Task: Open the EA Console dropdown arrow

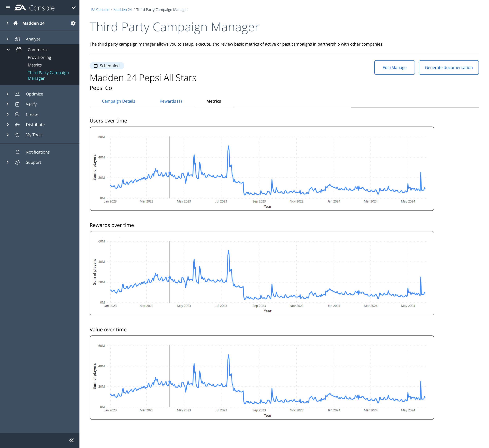Action: [x=74, y=8]
